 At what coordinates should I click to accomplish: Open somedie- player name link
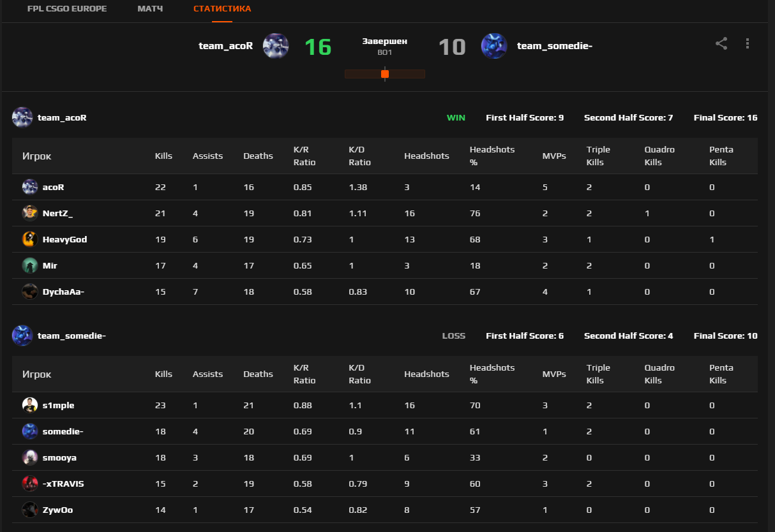(x=63, y=431)
